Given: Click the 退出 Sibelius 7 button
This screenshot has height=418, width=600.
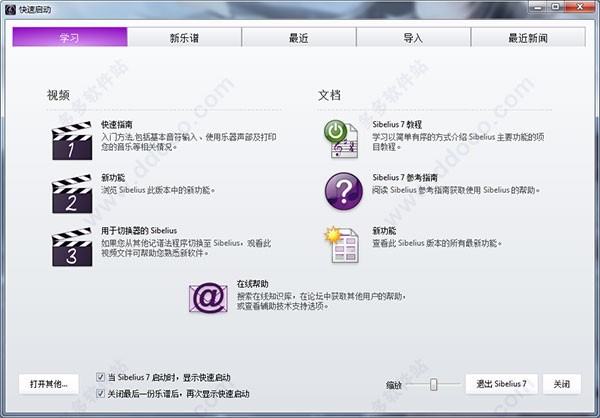Looking at the screenshot, I should 501,384.
